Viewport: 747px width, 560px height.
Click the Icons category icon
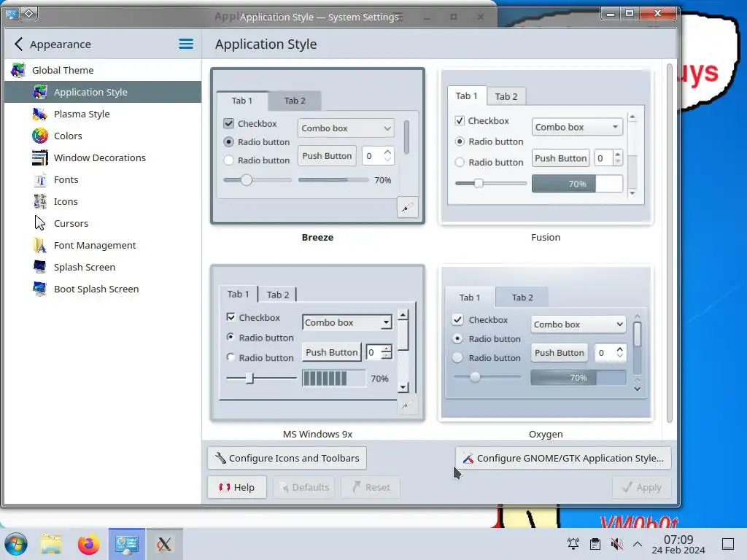[40, 201]
